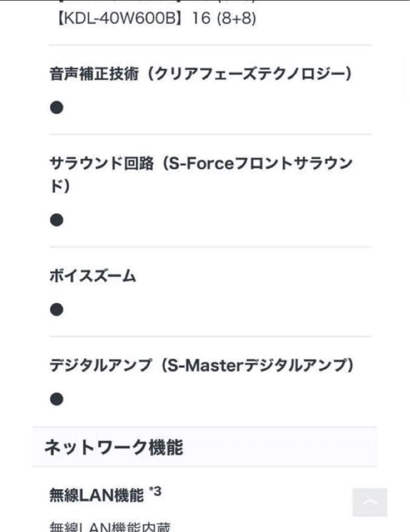Screen dimensions: 410x532
Task: Click the S-Forceフロントサラウンド text
Action: coord(261,164)
